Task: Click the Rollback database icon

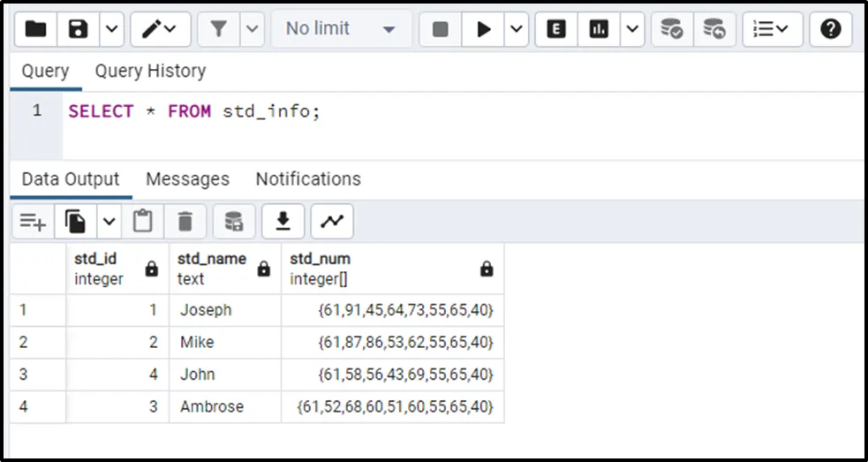Action: [714, 29]
